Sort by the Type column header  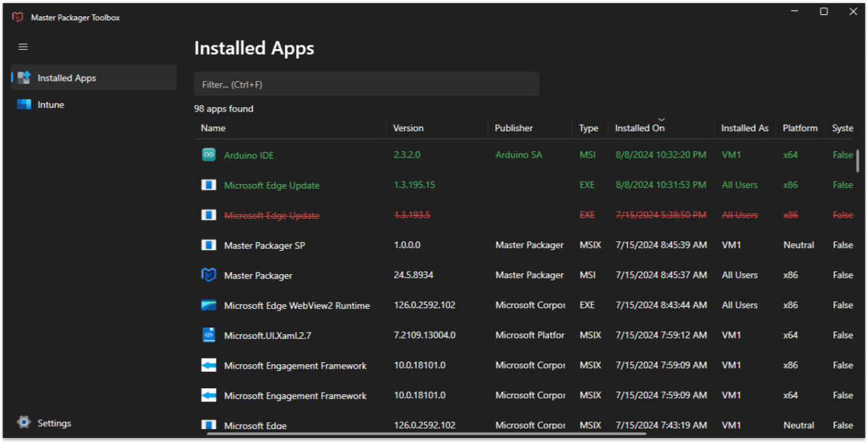tap(588, 128)
